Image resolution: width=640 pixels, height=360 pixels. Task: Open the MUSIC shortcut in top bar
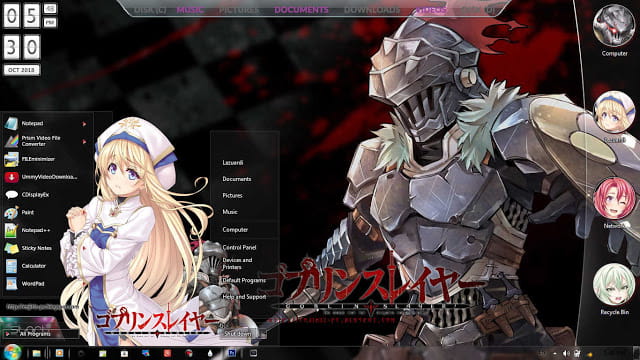click(x=190, y=10)
